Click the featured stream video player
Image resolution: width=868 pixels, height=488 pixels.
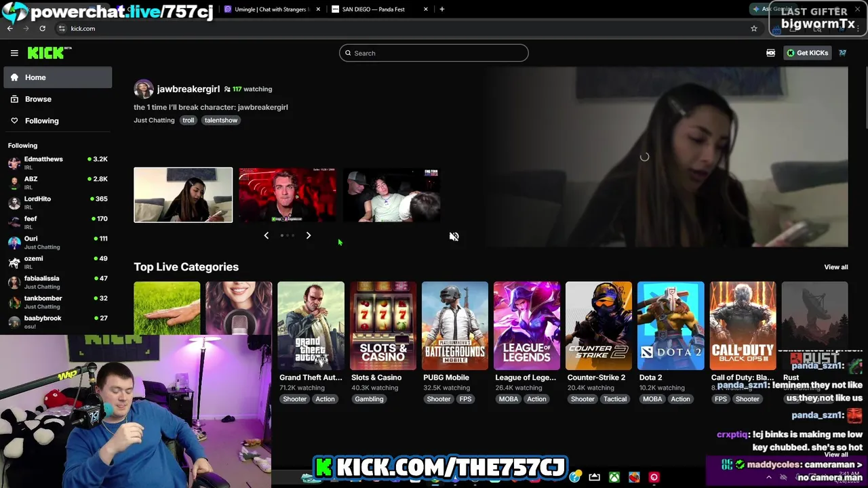(665, 157)
